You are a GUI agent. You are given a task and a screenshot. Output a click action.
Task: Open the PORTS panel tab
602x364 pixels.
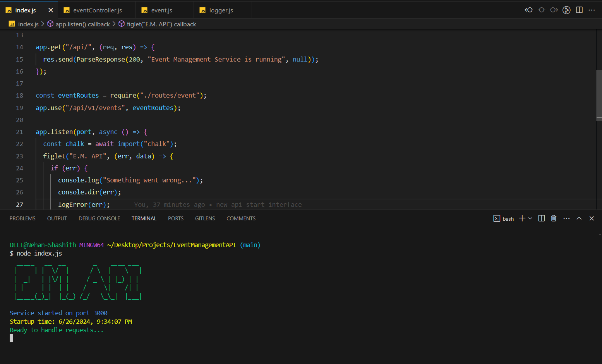coord(176,218)
